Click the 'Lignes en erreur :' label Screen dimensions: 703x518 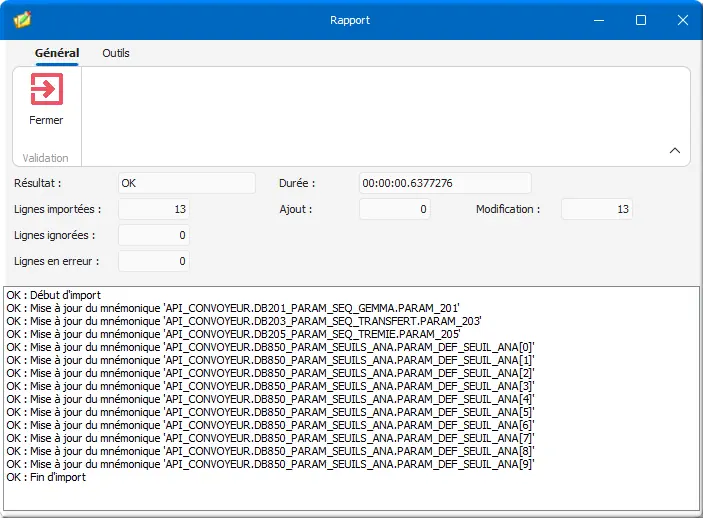click(x=56, y=261)
